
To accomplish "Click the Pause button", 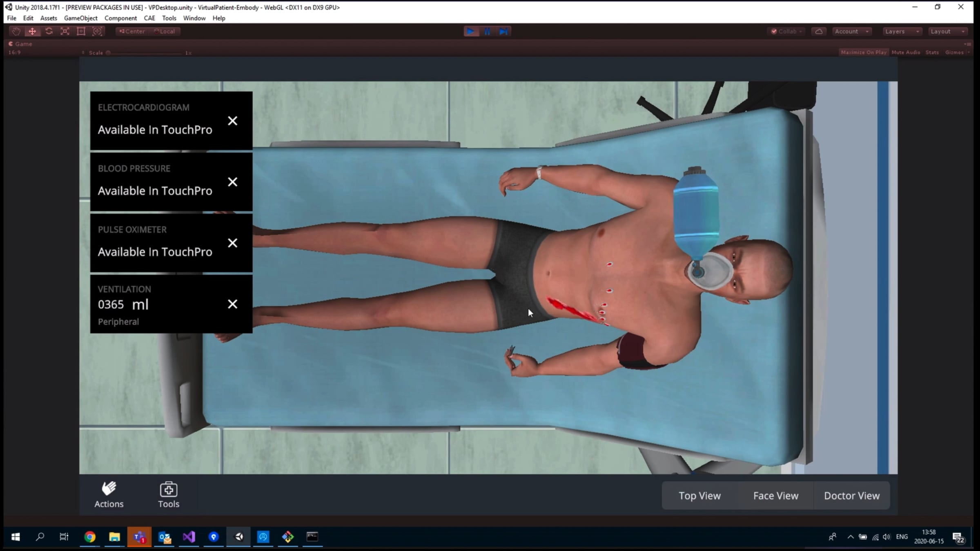I will coord(487,31).
